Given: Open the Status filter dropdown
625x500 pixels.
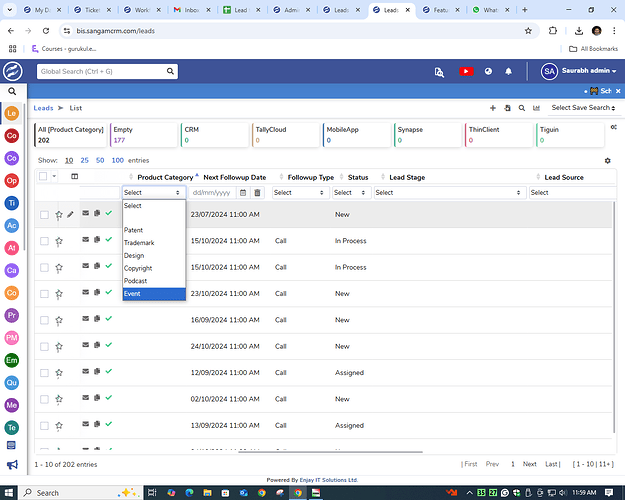Looking at the screenshot, I should [350, 193].
